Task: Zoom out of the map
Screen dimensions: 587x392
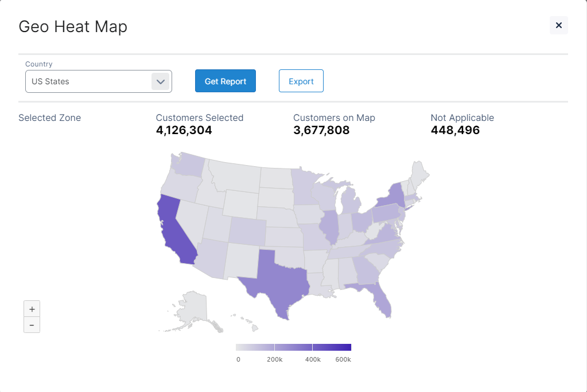Action: (x=32, y=325)
